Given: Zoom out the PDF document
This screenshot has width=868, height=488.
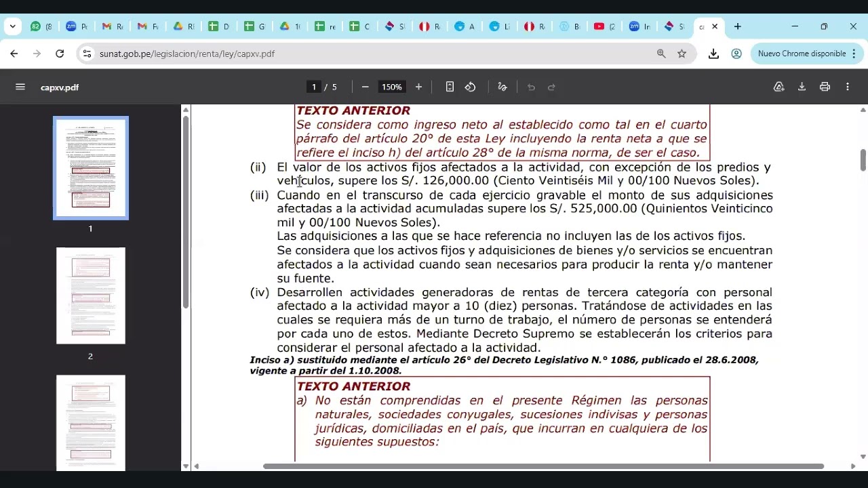Looking at the screenshot, I should [365, 87].
